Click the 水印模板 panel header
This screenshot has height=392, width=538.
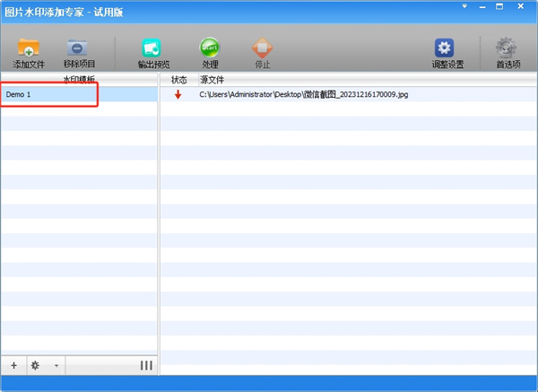(79, 80)
